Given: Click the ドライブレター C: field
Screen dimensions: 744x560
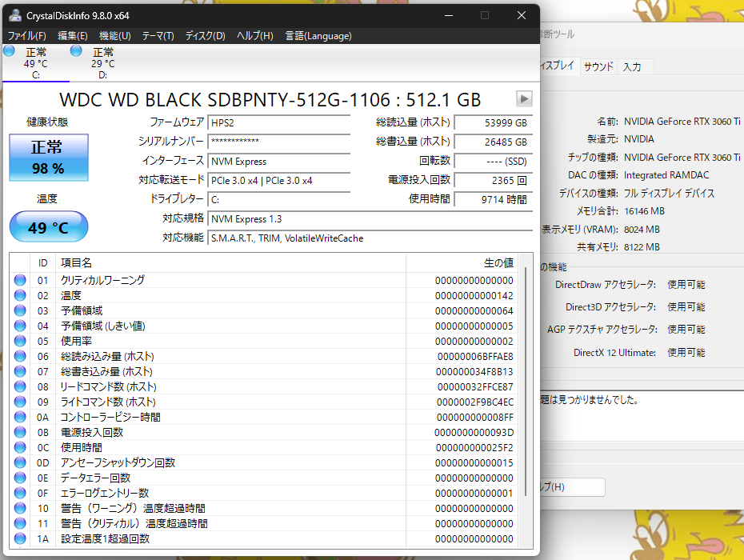Looking at the screenshot, I should [279, 199].
